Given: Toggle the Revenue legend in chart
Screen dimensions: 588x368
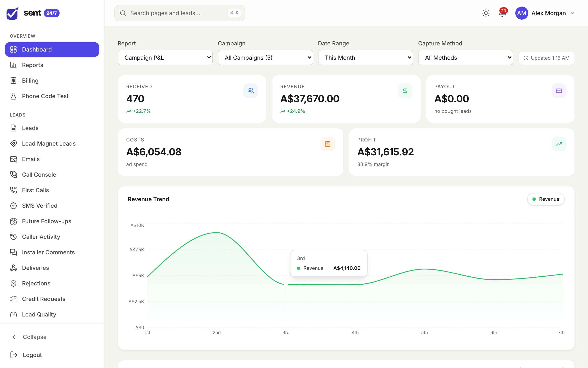Looking at the screenshot, I should (546, 199).
